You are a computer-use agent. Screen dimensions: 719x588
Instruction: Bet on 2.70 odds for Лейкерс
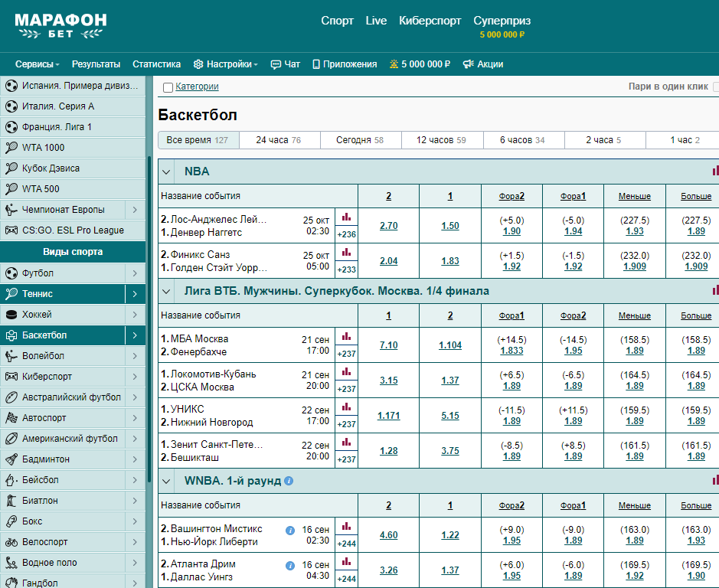click(389, 226)
